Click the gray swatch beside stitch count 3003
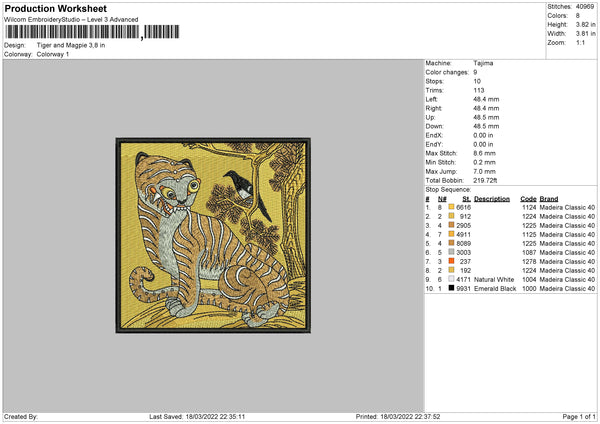 tap(452, 252)
